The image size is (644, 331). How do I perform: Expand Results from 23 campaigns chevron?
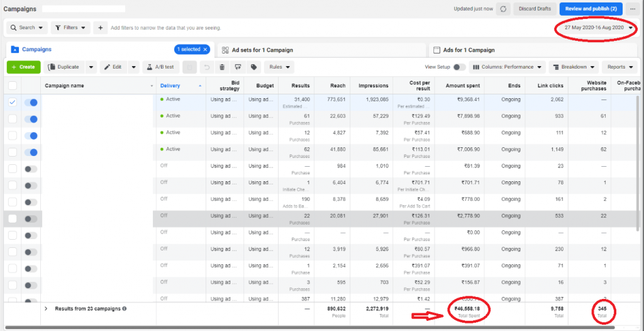pyautogui.click(x=47, y=308)
